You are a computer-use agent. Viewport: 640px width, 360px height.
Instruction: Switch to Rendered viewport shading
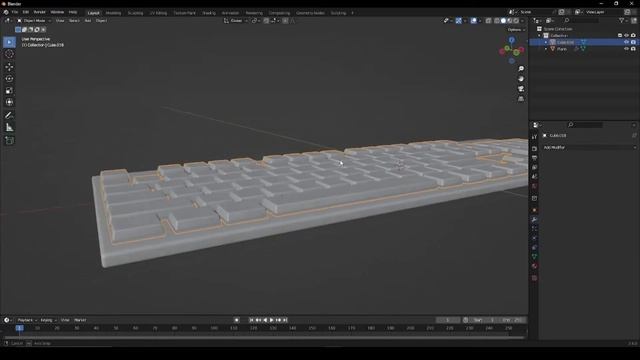tap(516, 20)
